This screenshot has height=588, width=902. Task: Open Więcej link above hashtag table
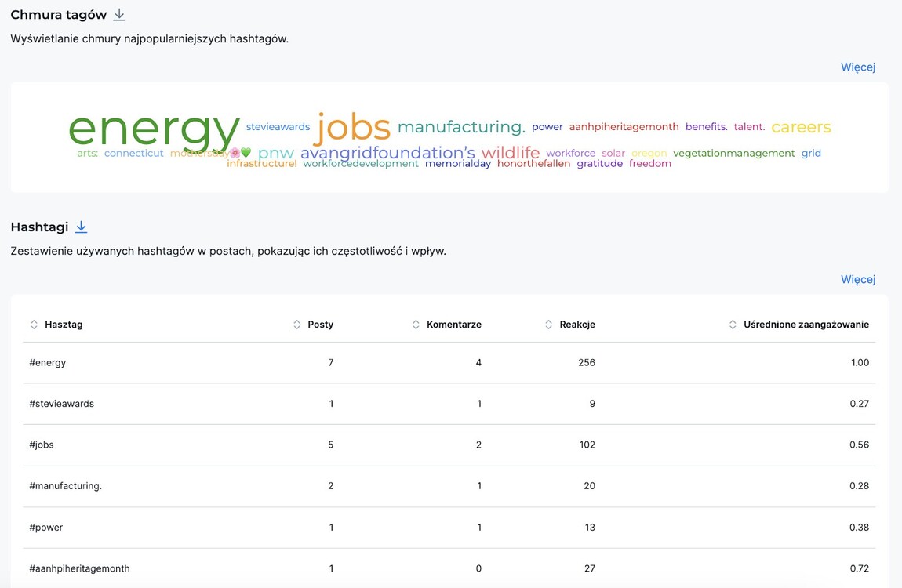point(858,279)
